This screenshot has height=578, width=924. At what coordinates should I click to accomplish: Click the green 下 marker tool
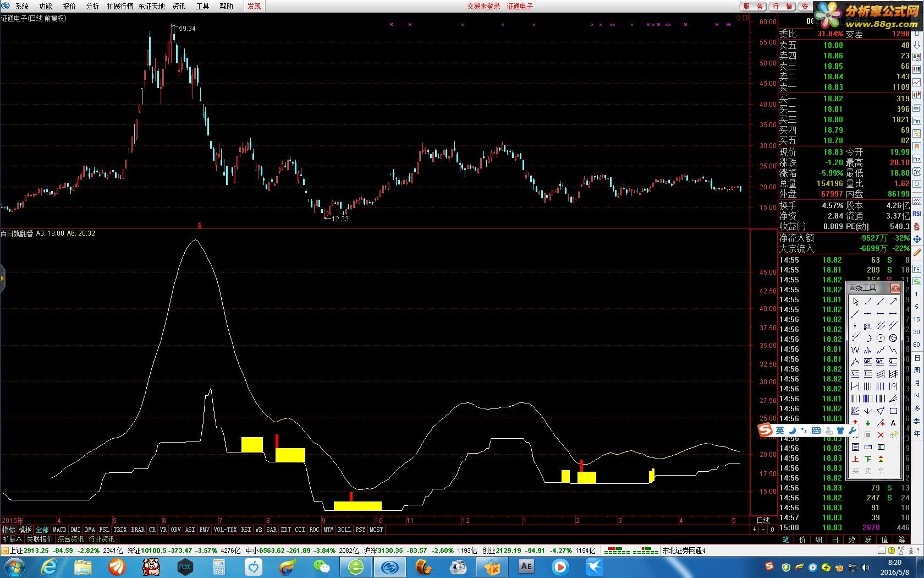coord(868,459)
